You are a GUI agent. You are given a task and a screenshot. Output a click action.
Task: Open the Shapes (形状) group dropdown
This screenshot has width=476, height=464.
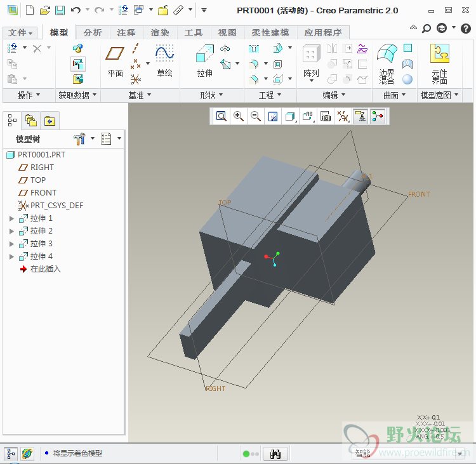click(x=211, y=95)
